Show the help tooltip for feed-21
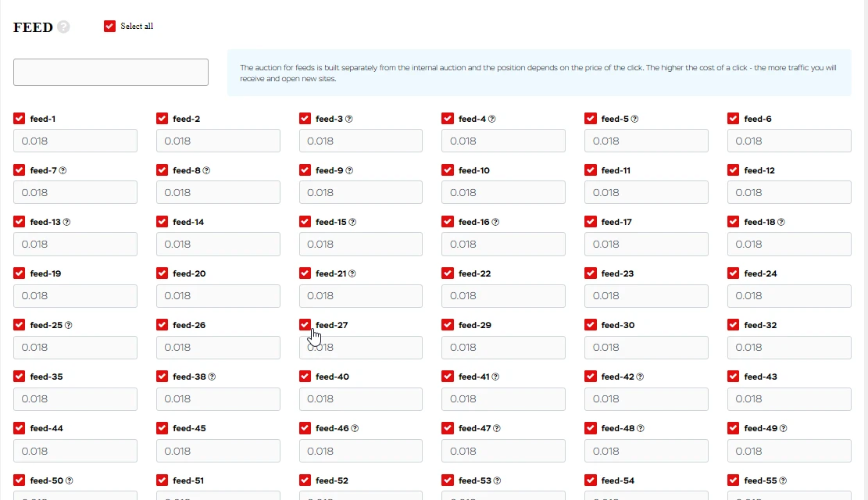Screen dimensions: 868x500 click(352, 273)
